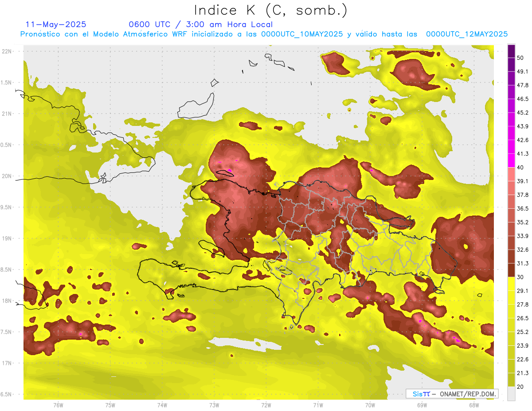Click the "1.5N" latitude tick label
532x411 pixels.
(6, 82)
